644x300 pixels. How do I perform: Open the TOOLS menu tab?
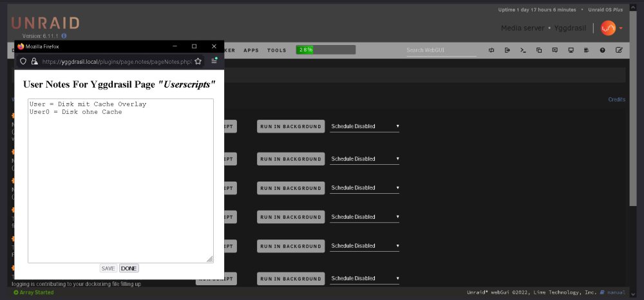(x=276, y=50)
